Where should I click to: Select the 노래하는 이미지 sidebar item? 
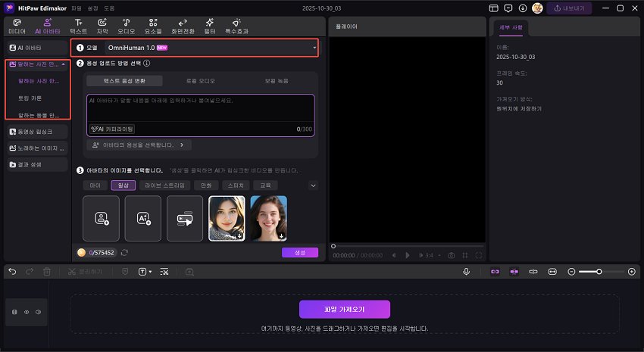[x=37, y=148]
